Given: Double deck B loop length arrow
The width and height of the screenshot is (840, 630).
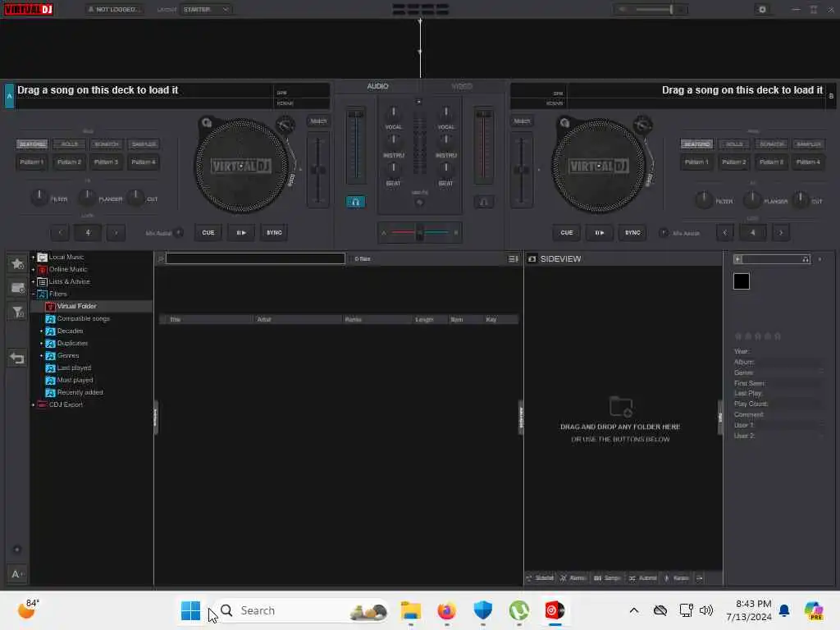Looking at the screenshot, I should 781,232.
